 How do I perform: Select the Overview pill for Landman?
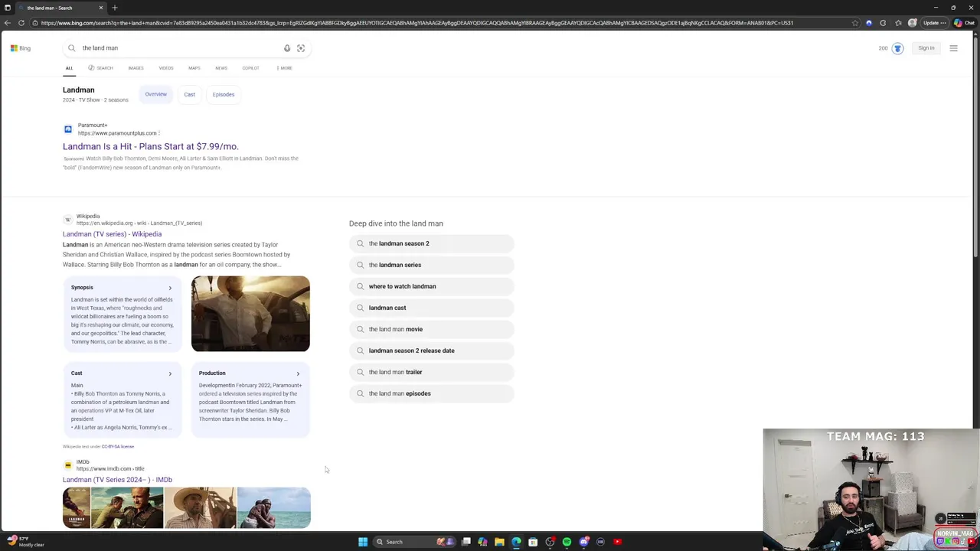point(155,94)
